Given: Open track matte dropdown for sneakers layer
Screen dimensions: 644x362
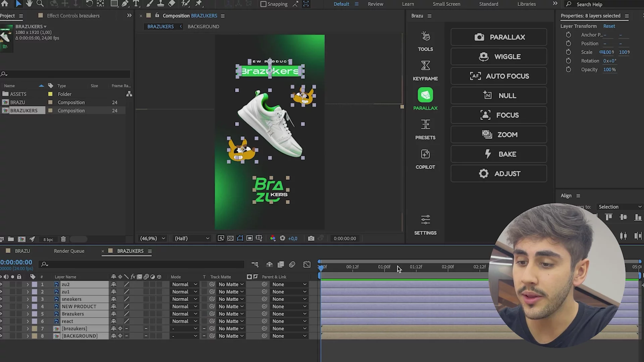Looking at the screenshot, I should [x=231, y=299].
